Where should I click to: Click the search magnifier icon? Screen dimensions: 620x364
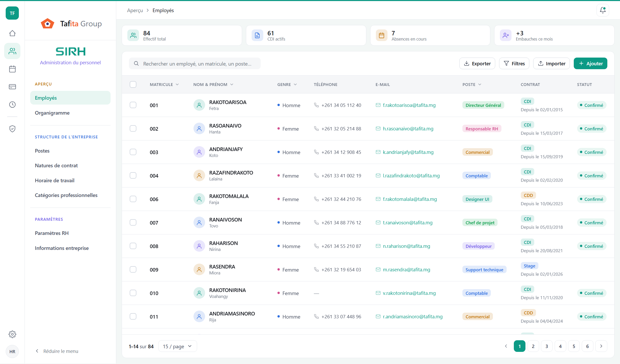[x=136, y=64]
